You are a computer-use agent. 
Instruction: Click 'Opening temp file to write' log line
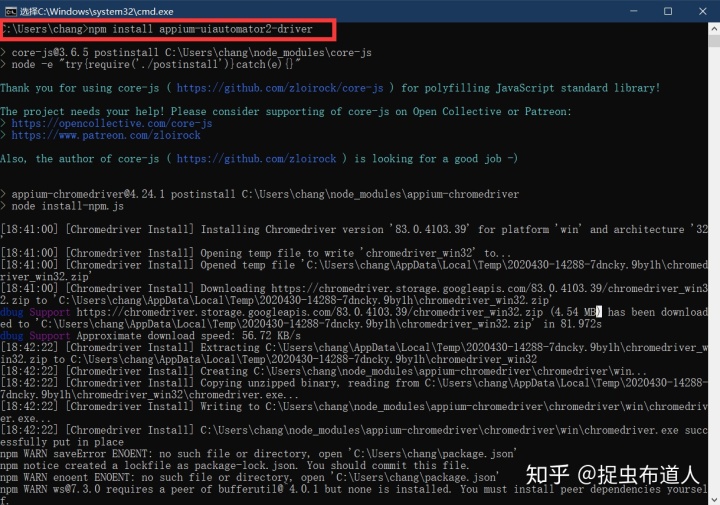pos(255,253)
